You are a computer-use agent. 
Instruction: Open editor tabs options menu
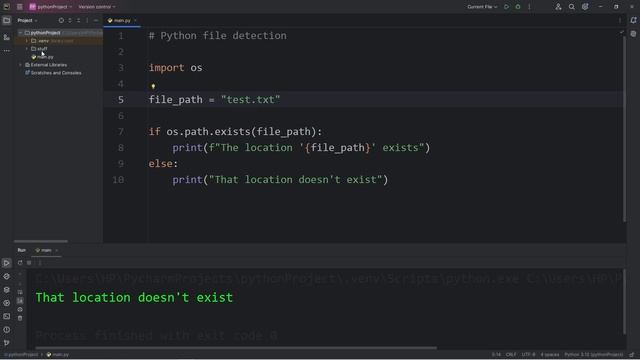point(620,20)
